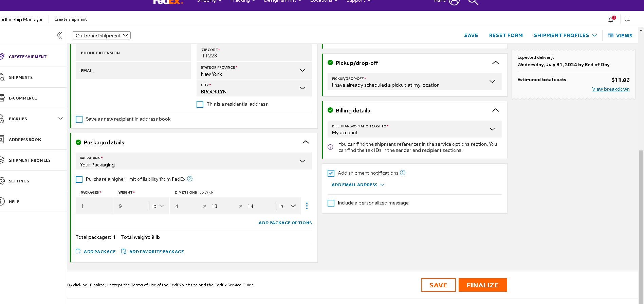Click the Pickups sidebar icon
This screenshot has width=644, height=304.
point(2,119)
